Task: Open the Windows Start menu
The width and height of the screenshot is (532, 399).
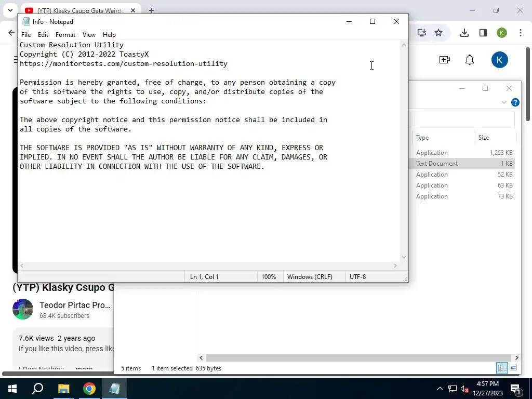Action: coord(12,389)
